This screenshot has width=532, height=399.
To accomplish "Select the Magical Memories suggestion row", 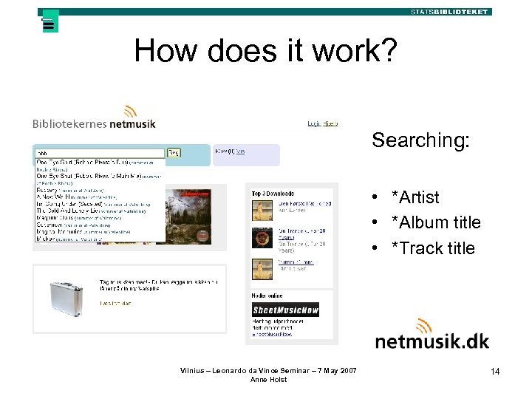I will tap(100, 232).
